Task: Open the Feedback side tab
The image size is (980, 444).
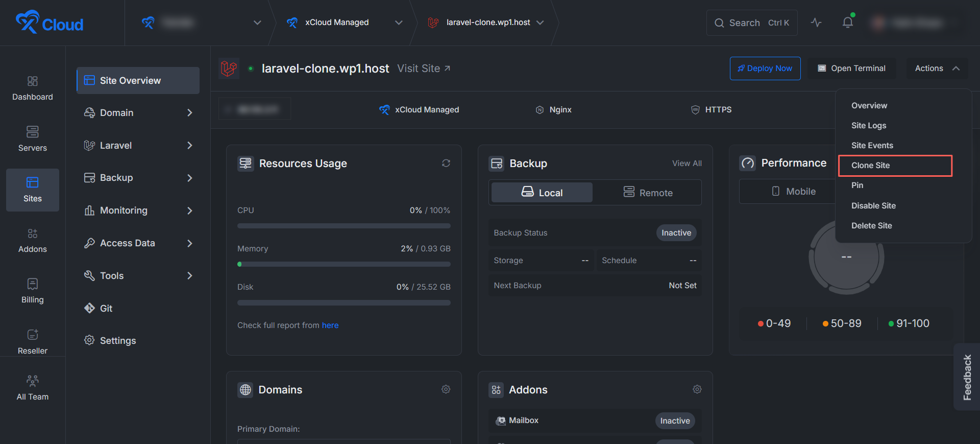Action: [967, 377]
